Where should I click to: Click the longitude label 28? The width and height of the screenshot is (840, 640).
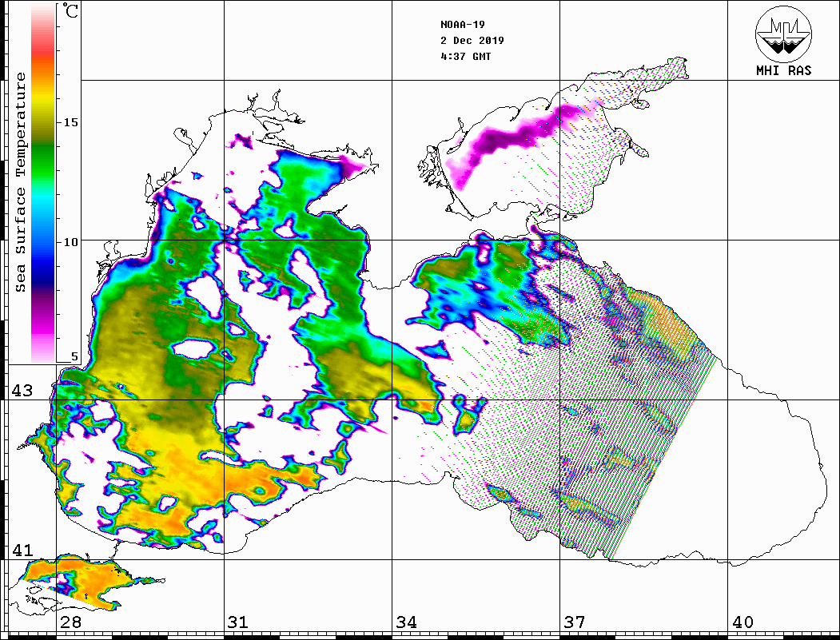point(70,622)
